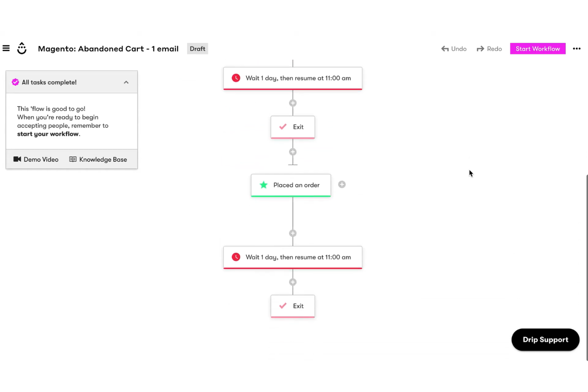This screenshot has width=588, height=392.
Task: Select the Placed an order goal
Action: [291, 185]
